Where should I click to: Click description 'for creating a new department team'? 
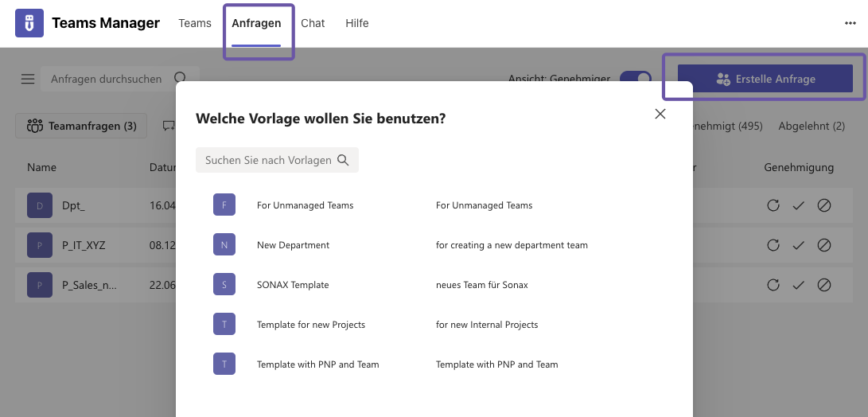512,245
